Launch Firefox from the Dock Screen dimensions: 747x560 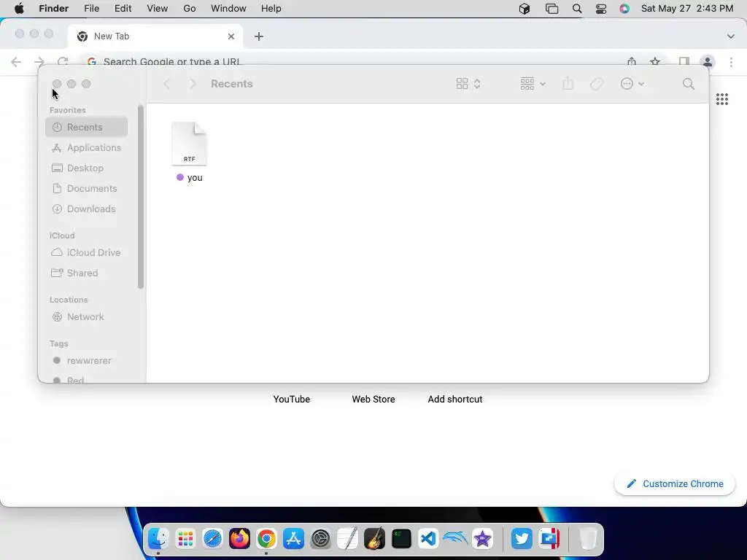coord(239,539)
